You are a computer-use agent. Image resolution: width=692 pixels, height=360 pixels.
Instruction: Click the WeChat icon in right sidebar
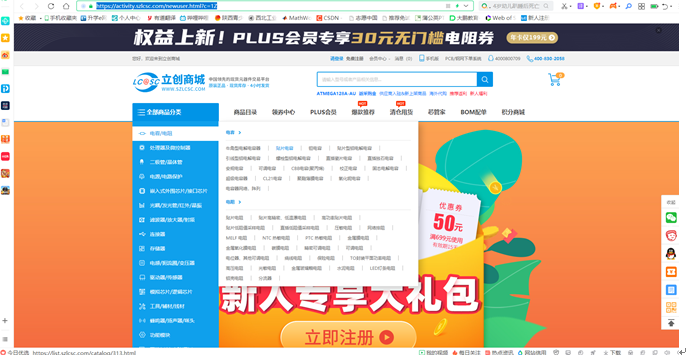(x=671, y=218)
